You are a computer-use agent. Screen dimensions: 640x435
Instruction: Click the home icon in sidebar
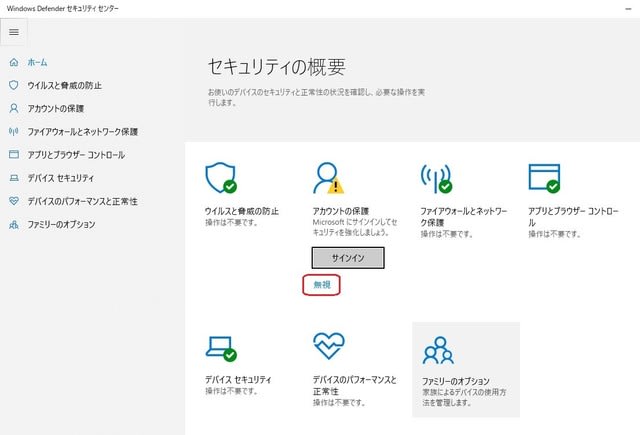(14, 62)
